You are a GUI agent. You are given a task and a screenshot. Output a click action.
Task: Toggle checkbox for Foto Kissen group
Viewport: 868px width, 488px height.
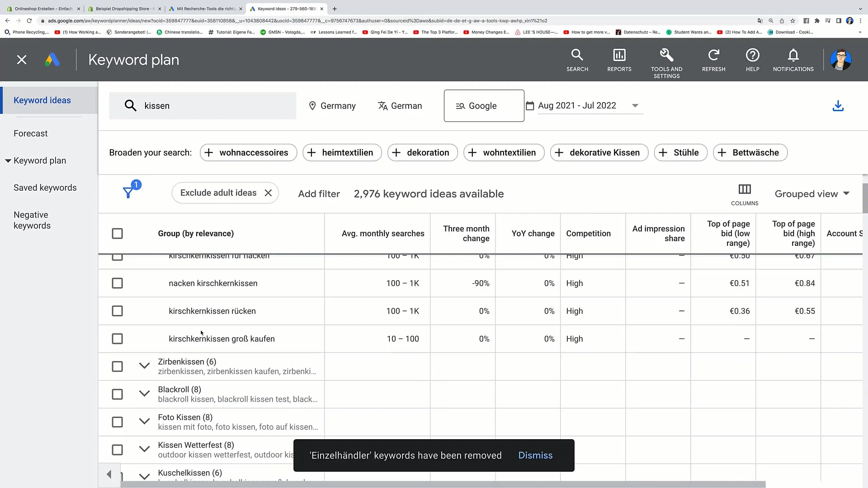118,421
